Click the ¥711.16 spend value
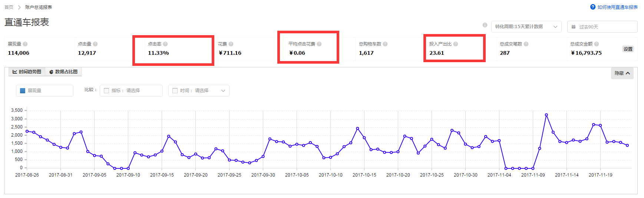This screenshot has height=198, width=644. click(x=230, y=53)
